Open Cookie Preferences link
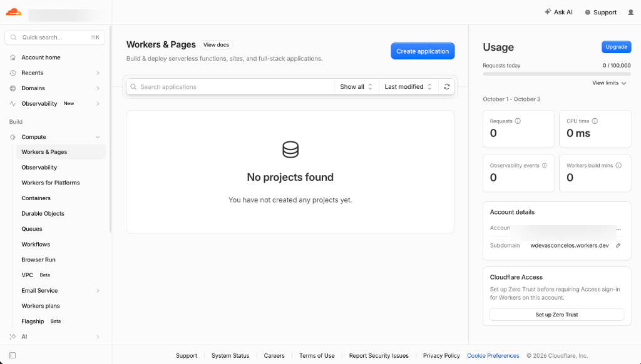Image resolution: width=641 pixels, height=364 pixels. point(493,356)
